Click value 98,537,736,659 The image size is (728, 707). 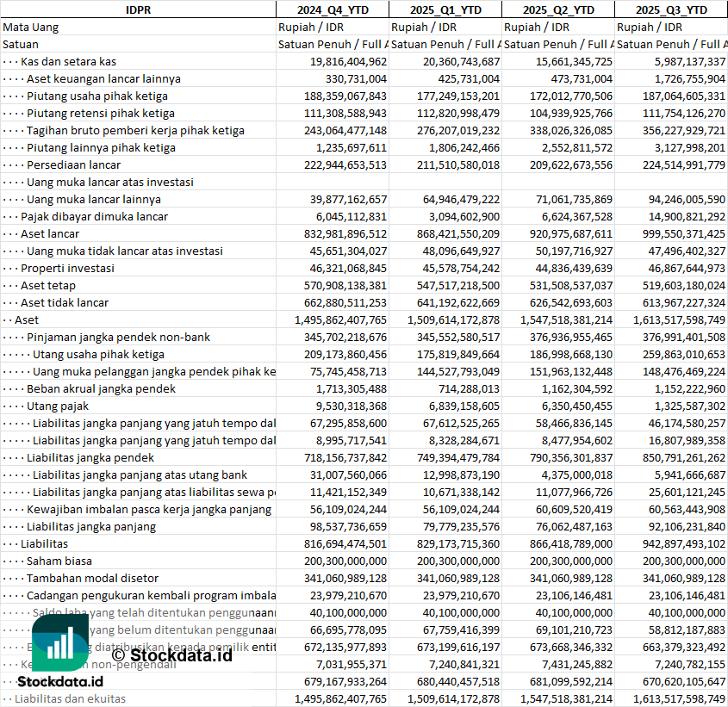348,526
